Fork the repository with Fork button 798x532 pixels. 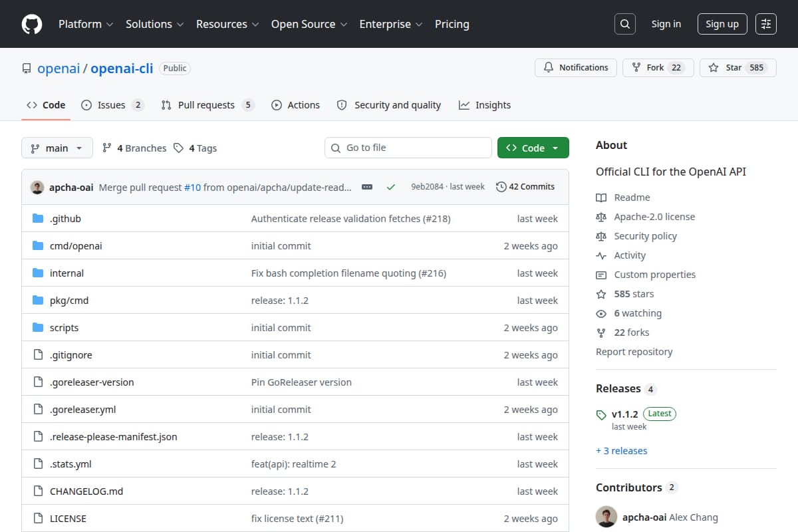658,68
